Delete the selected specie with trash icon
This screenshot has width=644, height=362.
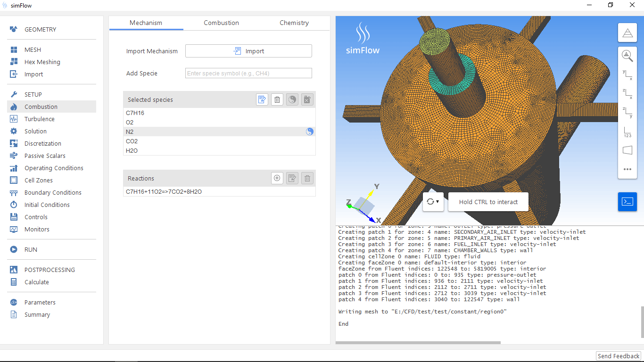click(277, 99)
